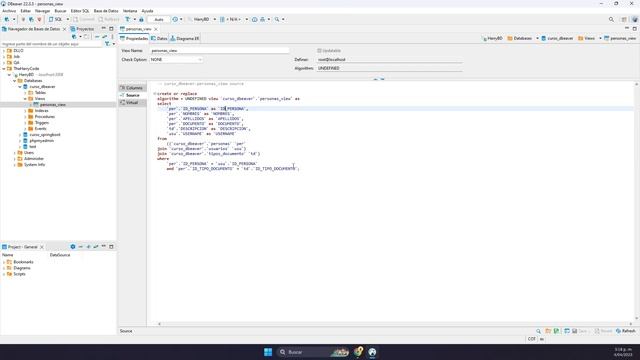Click the new database connection icon

pyautogui.click(x=7, y=19)
